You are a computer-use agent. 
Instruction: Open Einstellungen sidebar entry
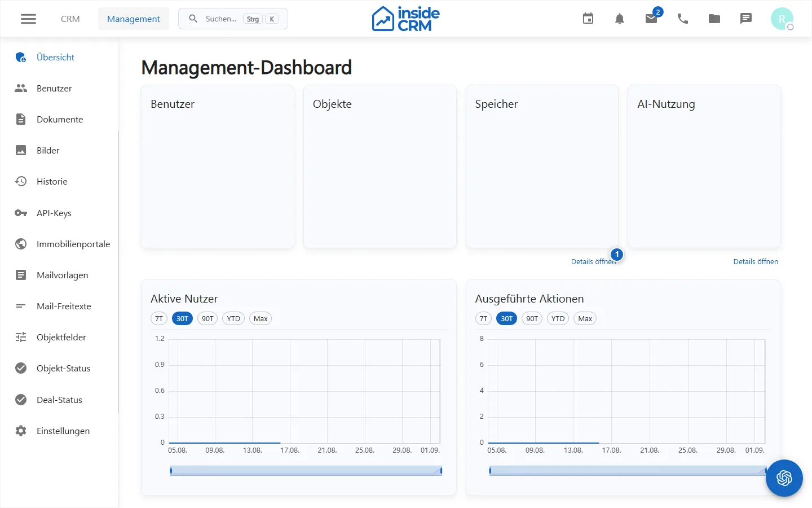coord(59,431)
